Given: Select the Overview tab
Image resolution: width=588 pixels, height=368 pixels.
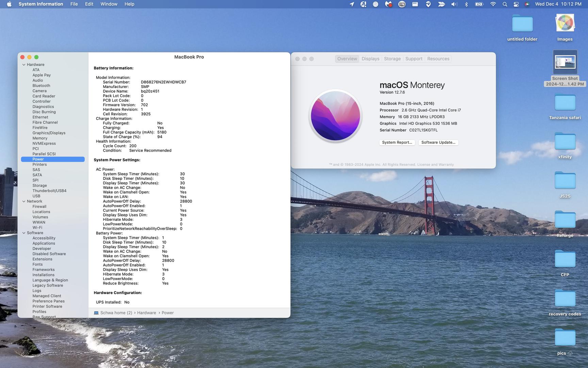Looking at the screenshot, I should (347, 59).
